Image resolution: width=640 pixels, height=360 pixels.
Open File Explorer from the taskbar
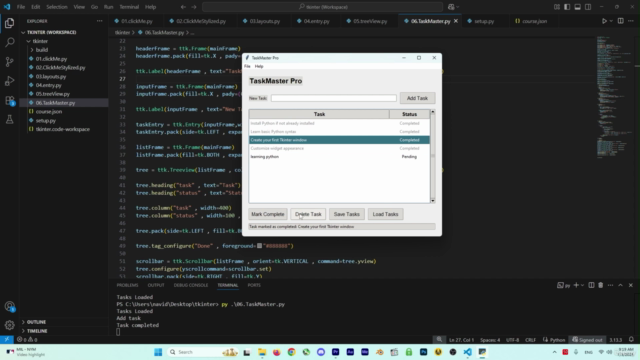tap(262, 352)
